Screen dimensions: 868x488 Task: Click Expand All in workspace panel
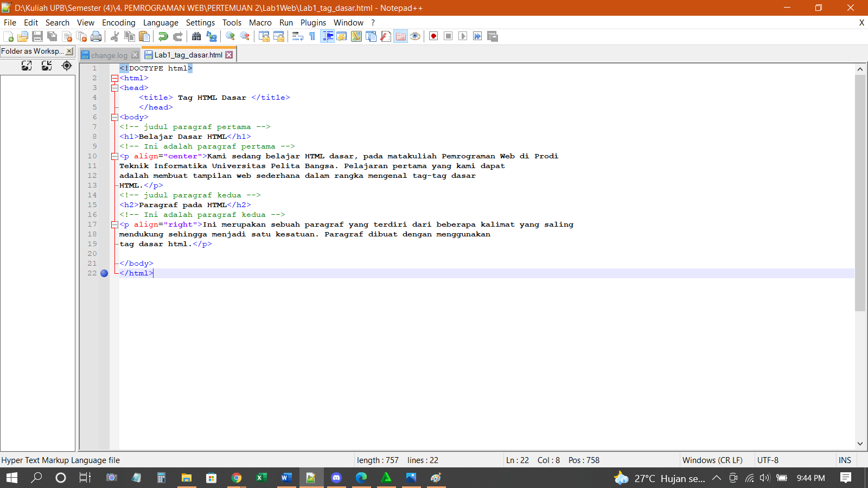(27, 66)
